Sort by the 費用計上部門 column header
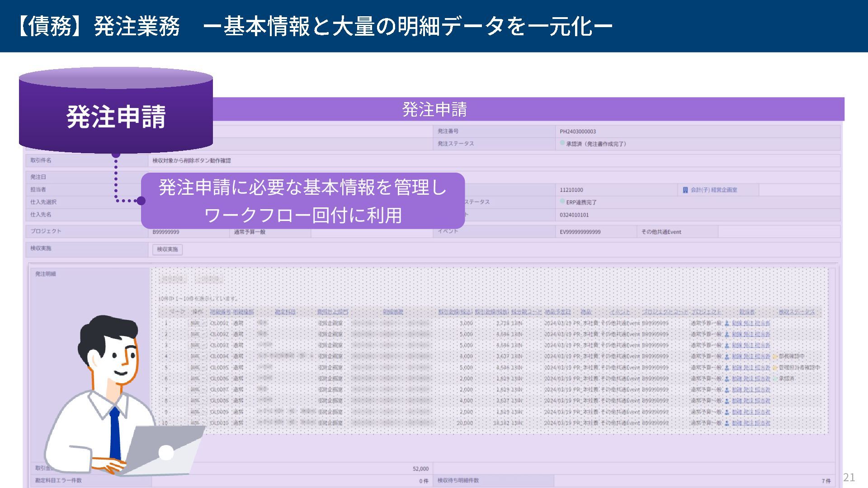The height and width of the screenshot is (488, 868). tap(332, 312)
